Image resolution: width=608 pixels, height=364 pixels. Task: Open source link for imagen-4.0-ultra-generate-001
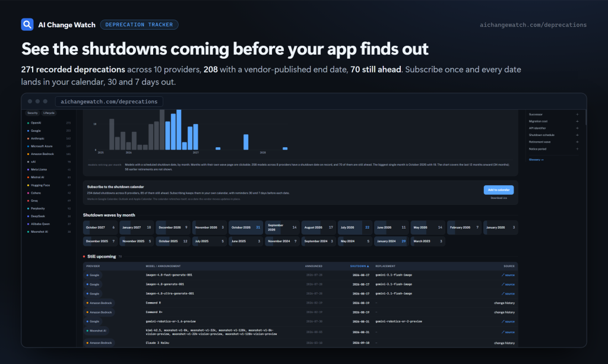coord(508,294)
